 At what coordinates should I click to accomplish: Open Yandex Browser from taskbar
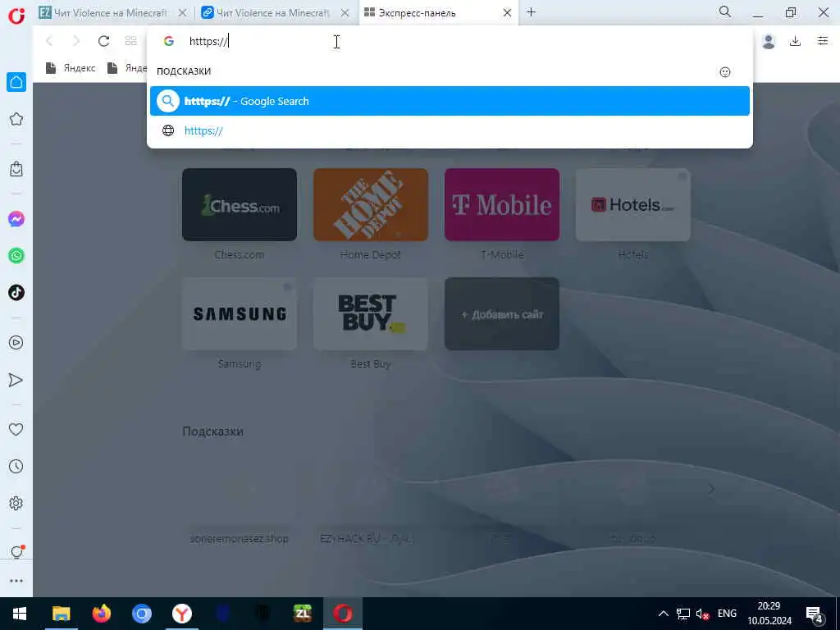click(x=182, y=614)
